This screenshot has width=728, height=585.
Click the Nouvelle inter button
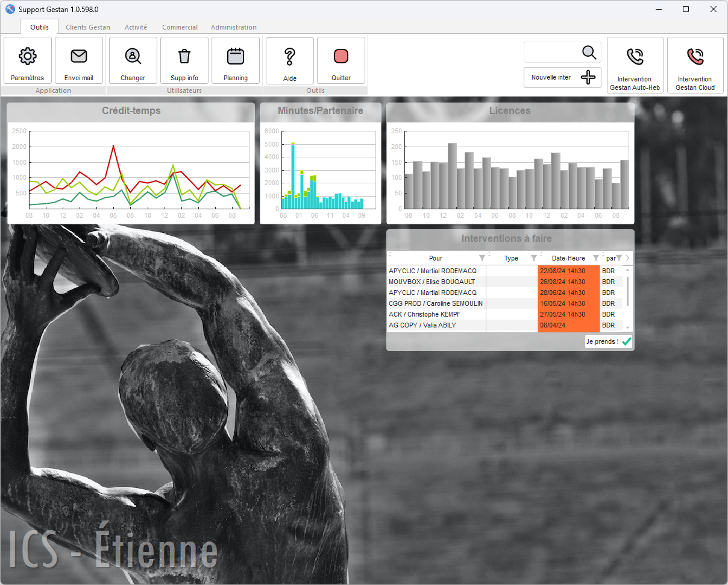[x=562, y=77]
